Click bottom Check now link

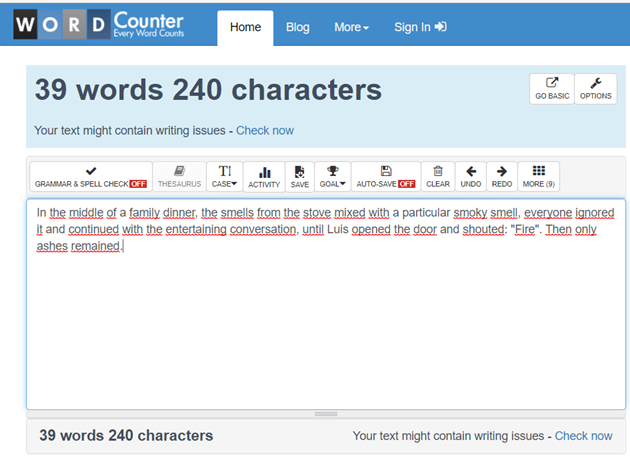(583, 436)
